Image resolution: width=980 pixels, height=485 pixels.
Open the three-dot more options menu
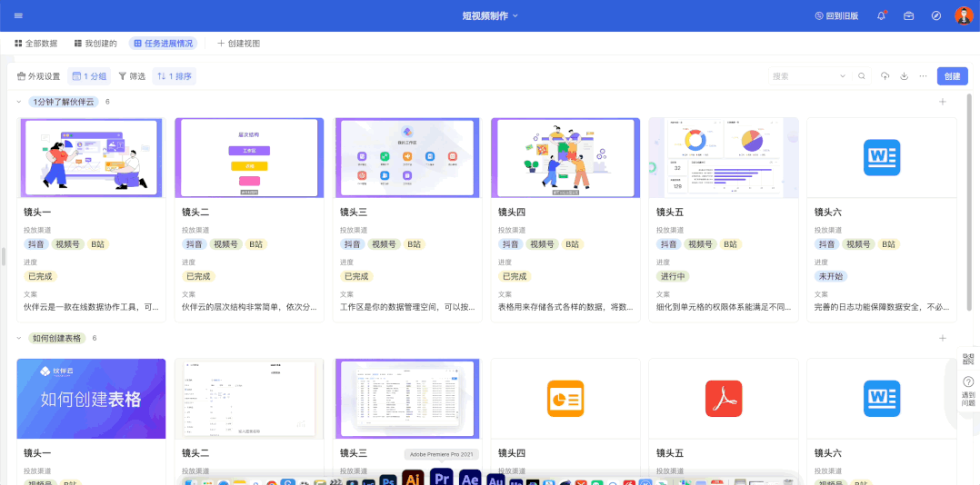[924, 76]
